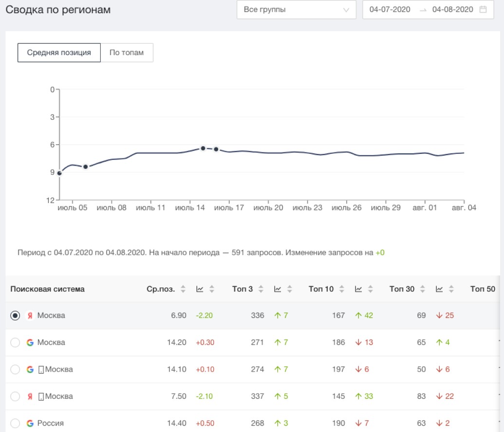504x432 pixels.
Task: Click the Поисковая система column header
Action: click(47, 289)
